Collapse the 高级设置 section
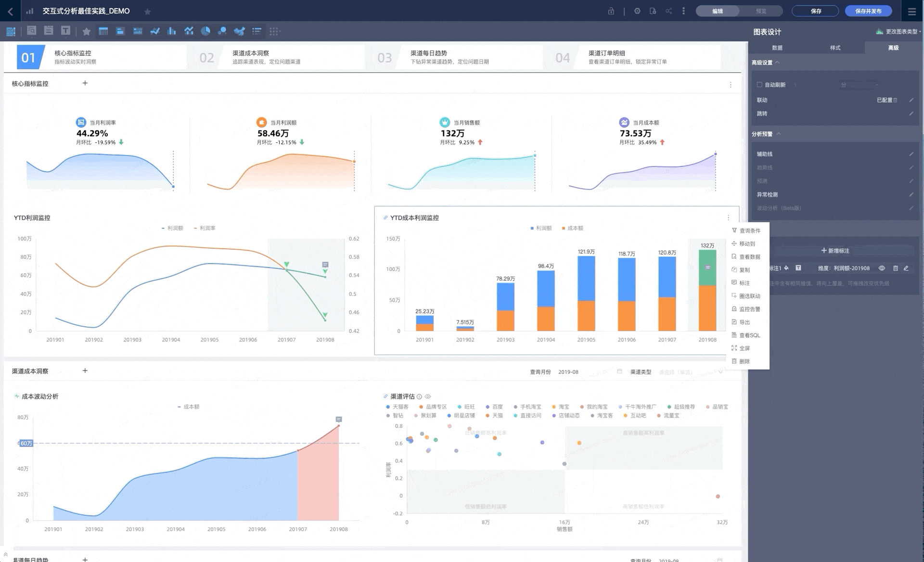The image size is (924, 562). click(x=777, y=62)
